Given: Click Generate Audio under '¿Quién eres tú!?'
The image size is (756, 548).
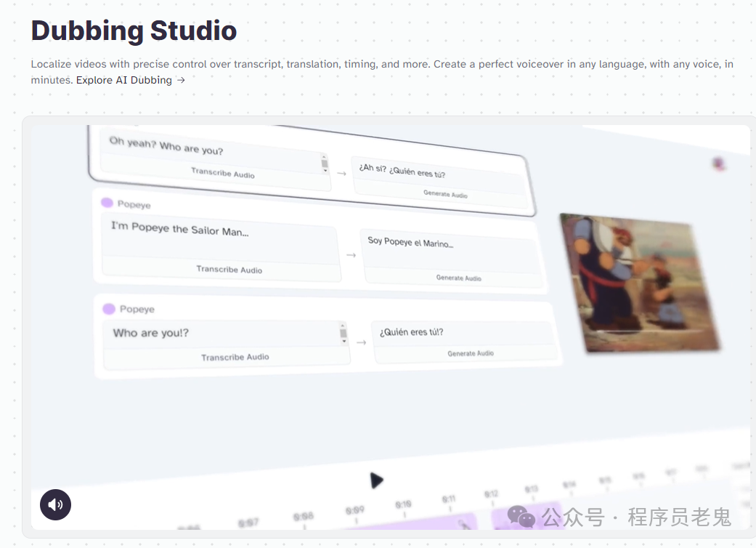Looking at the screenshot, I should (x=471, y=353).
